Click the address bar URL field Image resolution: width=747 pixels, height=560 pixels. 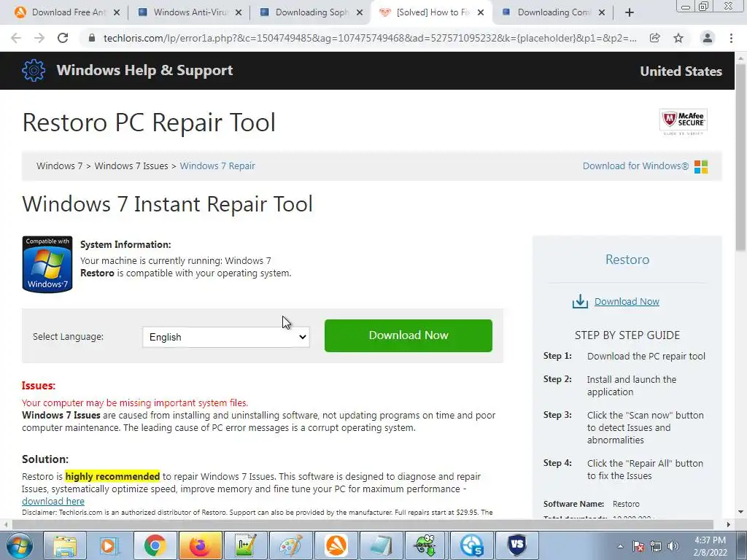click(370, 38)
